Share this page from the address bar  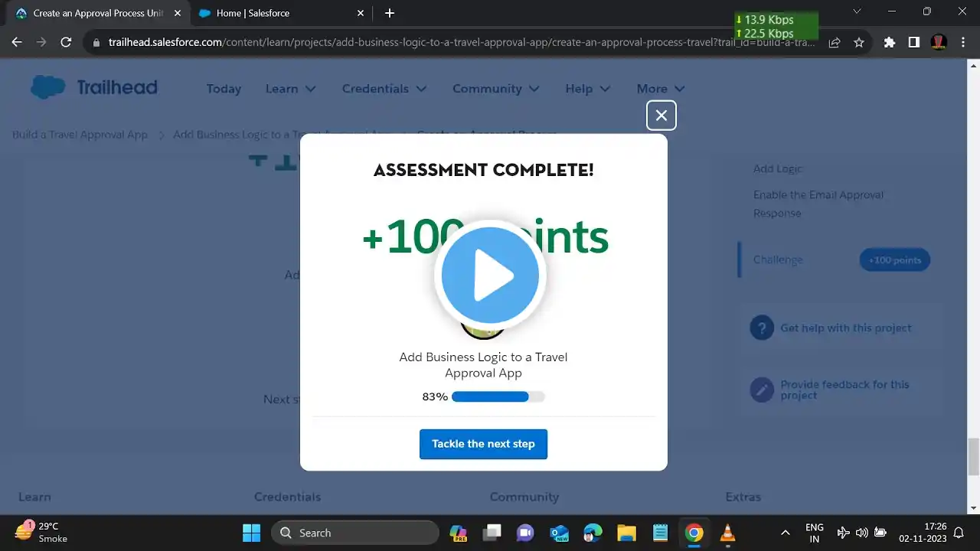click(835, 42)
